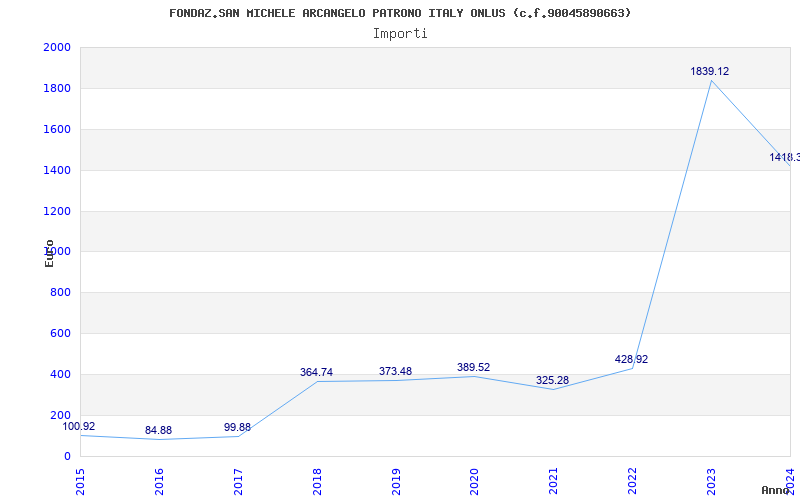Click the 373.48 data label
This screenshot has width=800, height=500.
pyautogui.click(x=395, y=371)
